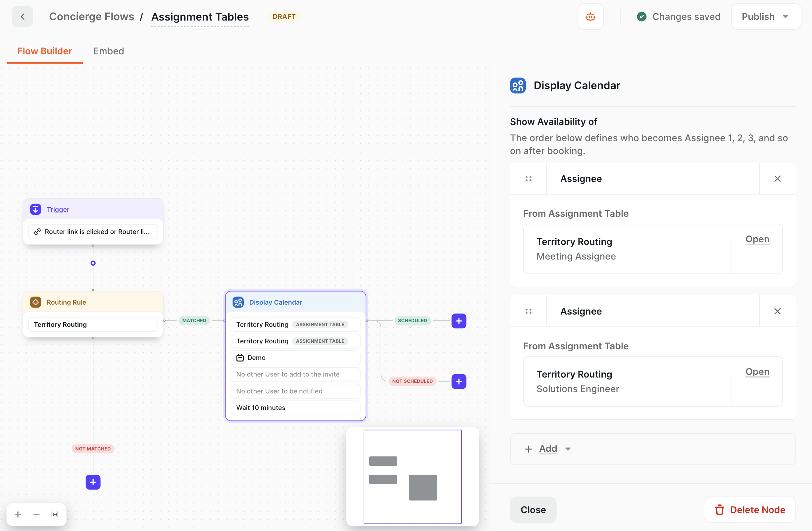Image resolution: width=812 pixels, height=531 pixels.
Task: Open Territory Routing for Solutions Engineer
Action: [757, 372]
